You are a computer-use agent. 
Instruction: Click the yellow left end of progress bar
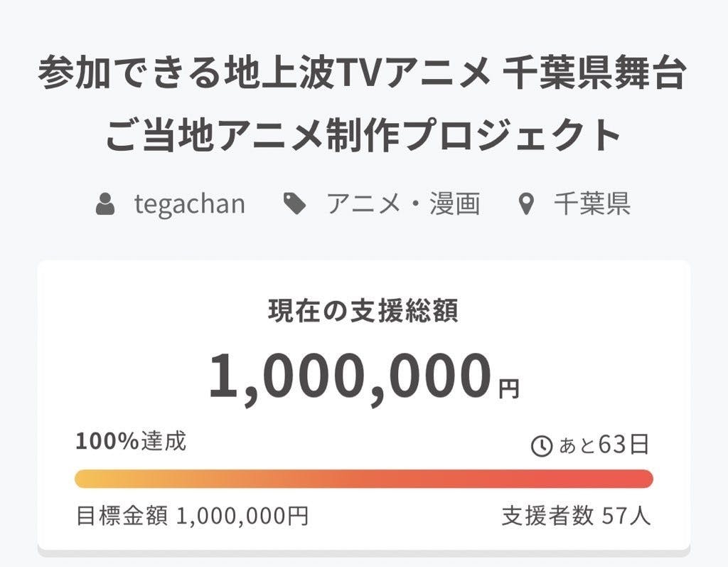coord(85,479)
